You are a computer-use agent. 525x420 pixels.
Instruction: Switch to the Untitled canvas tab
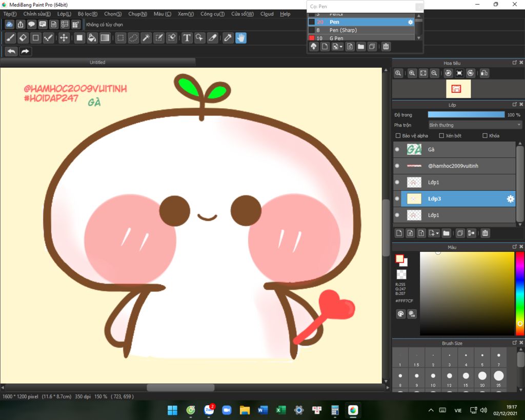pyautogui.click(x=97, y=62)
